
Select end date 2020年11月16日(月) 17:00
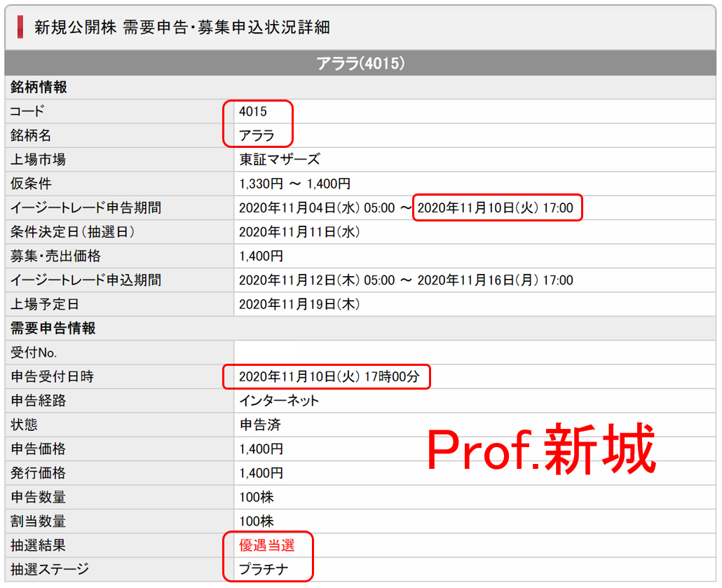(x=496, y=280)
